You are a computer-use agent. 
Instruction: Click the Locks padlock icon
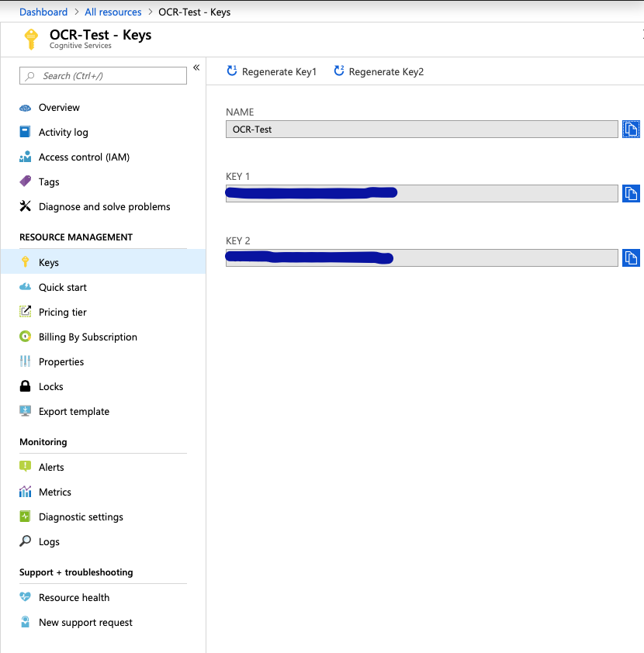point(25,386)
